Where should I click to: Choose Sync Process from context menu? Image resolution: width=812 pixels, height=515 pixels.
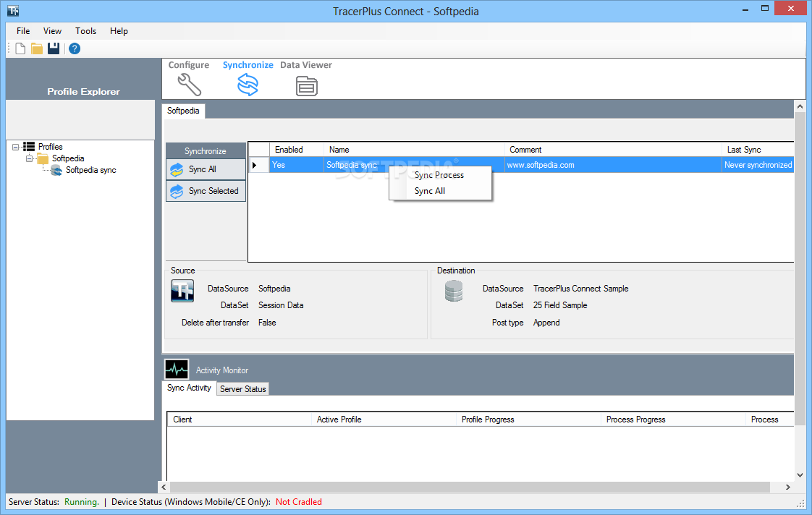coord(439,175)
